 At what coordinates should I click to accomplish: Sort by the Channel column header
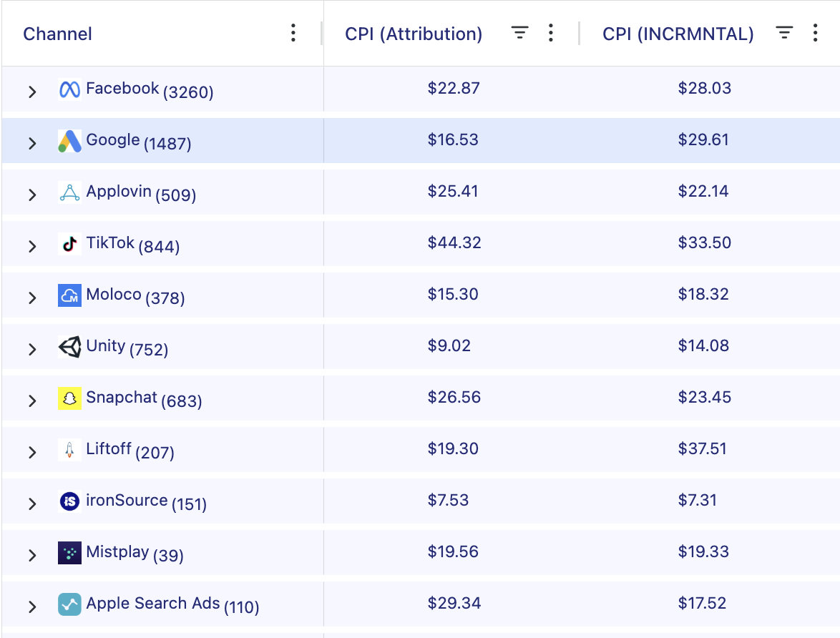[57, 34]
